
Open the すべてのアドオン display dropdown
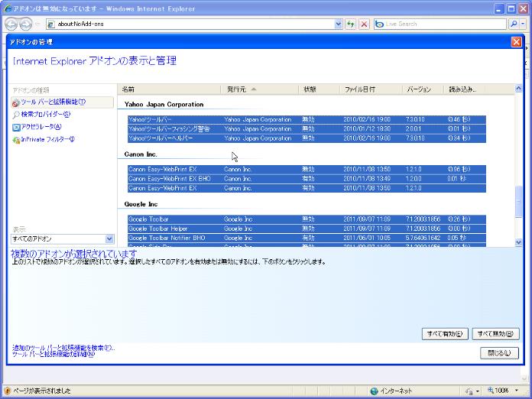click(x=109, y=238)
